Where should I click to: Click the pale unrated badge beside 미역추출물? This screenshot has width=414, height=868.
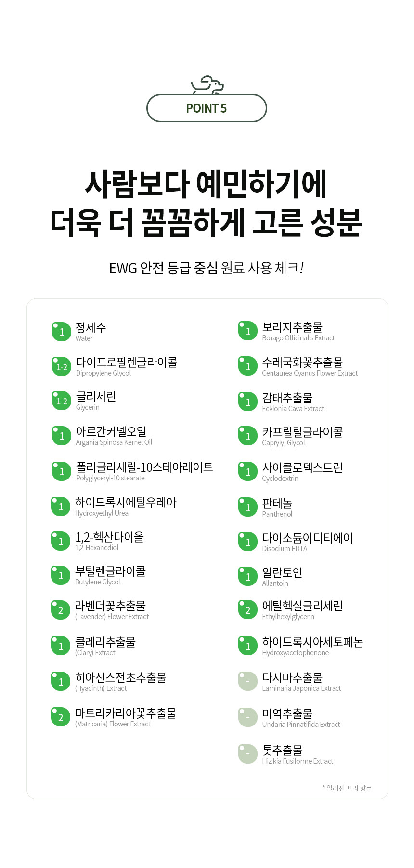coord(248,717)
